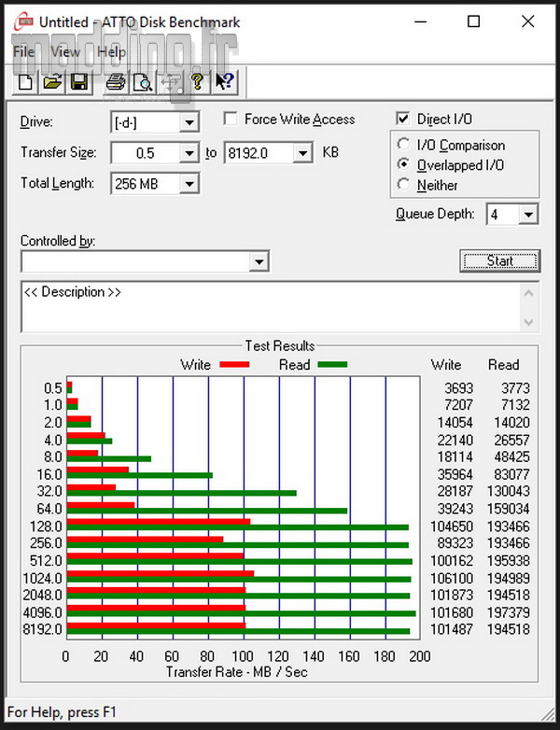Click the Start benchmark button
560x730 pixels.
pyautogui.click(x=500, y=260)
